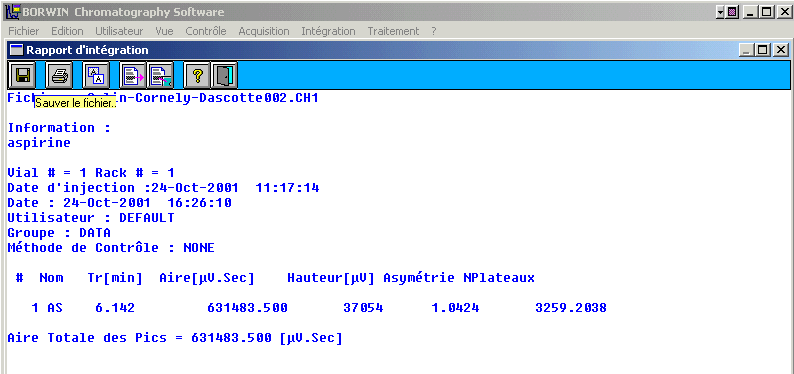Exit the report using the door icon
The width and height of the screenshot is (794, 374).
coord(224,76)
